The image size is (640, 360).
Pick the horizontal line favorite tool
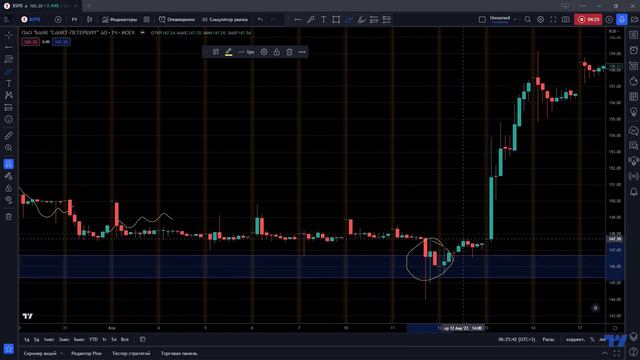[x=298, y=20]
